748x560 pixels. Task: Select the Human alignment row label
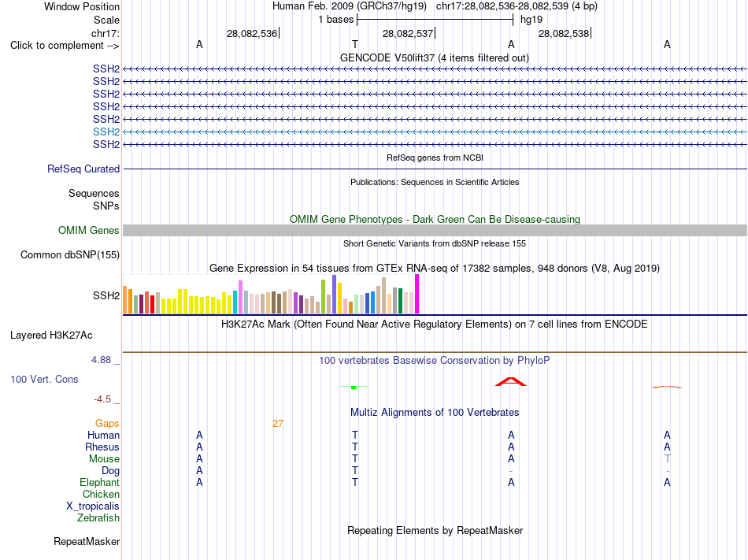click(103, 435)
